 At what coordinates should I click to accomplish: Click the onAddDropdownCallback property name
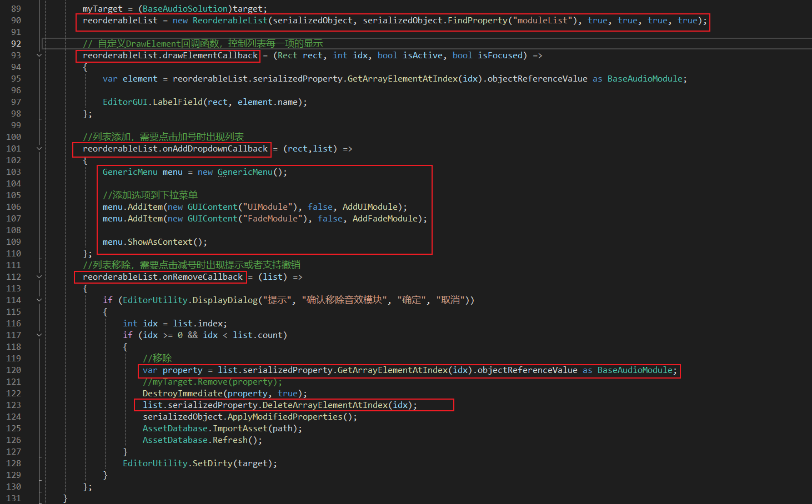(215, 149)
